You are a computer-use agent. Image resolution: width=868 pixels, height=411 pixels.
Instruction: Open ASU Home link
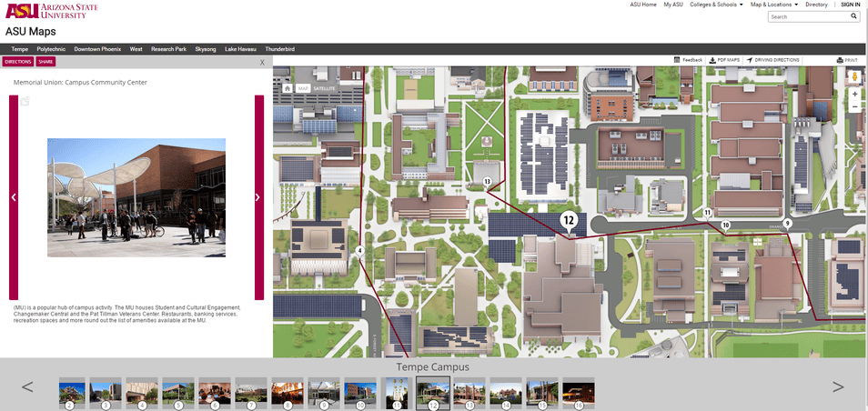643,5
